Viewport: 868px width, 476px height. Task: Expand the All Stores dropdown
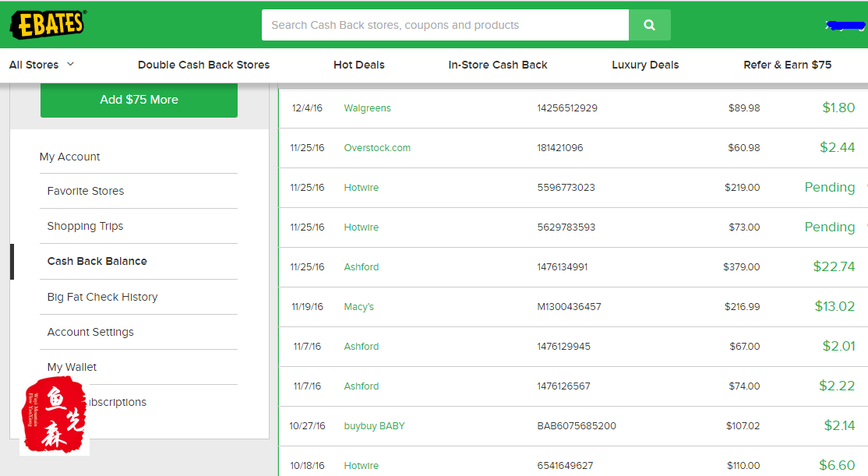click(41, 65)
